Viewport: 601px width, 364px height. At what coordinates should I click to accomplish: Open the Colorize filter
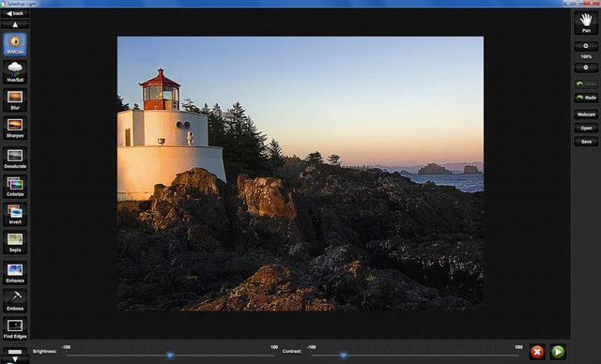[x=15, y=187]
